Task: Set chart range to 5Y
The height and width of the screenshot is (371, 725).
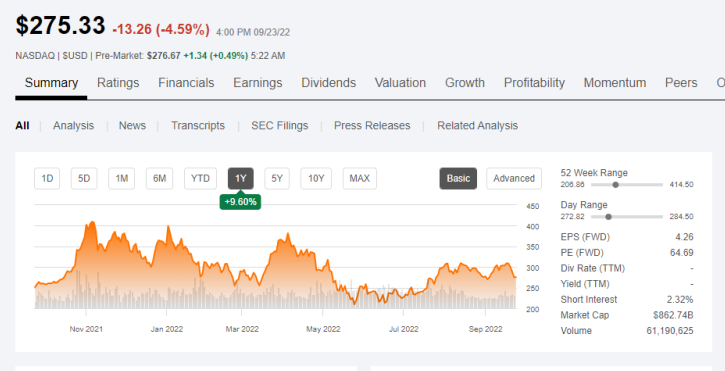Action: pos(277,179)
